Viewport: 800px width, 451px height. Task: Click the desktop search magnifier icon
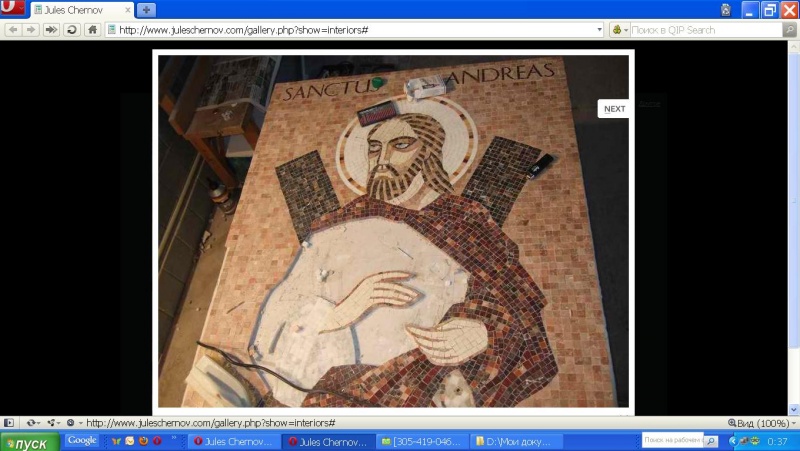[711, 440]
